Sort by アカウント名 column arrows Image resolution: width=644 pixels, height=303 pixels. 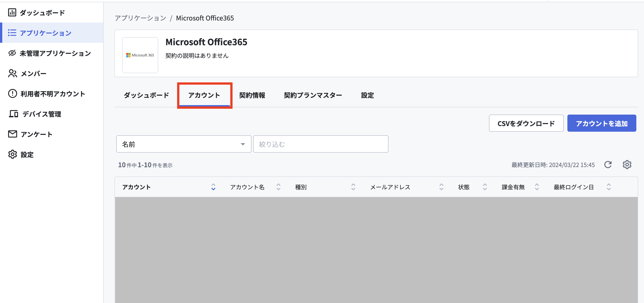[x=279, y=187]
